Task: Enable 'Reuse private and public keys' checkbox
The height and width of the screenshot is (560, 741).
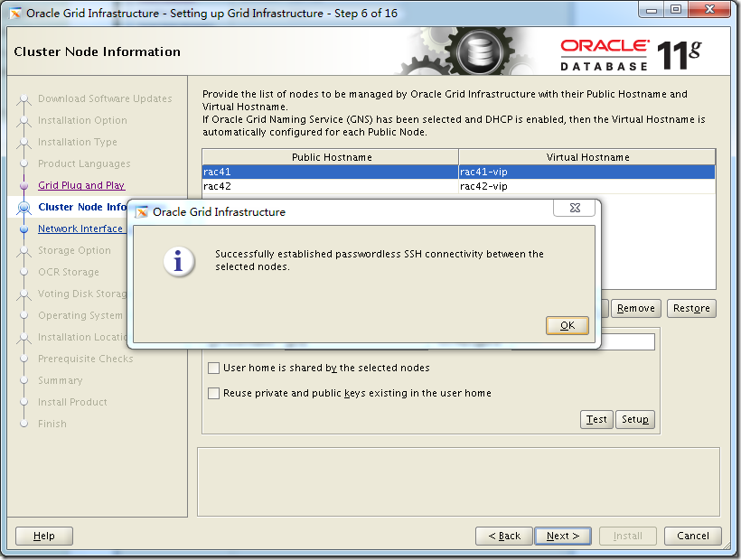Action: (x=213, y=393)
